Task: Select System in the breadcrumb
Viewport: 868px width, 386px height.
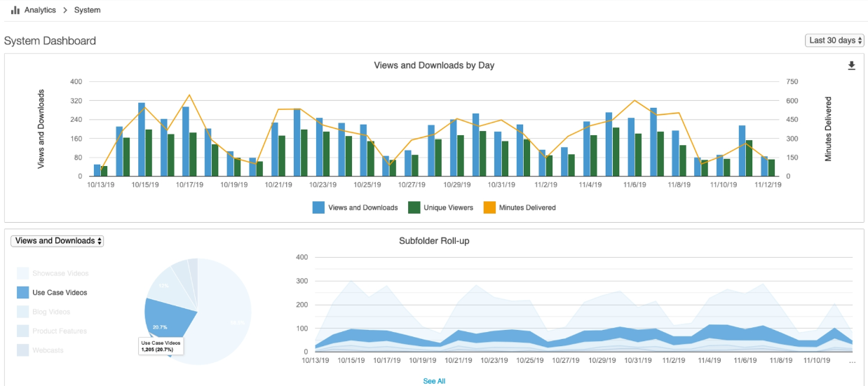Action: [x=87, y=11]
